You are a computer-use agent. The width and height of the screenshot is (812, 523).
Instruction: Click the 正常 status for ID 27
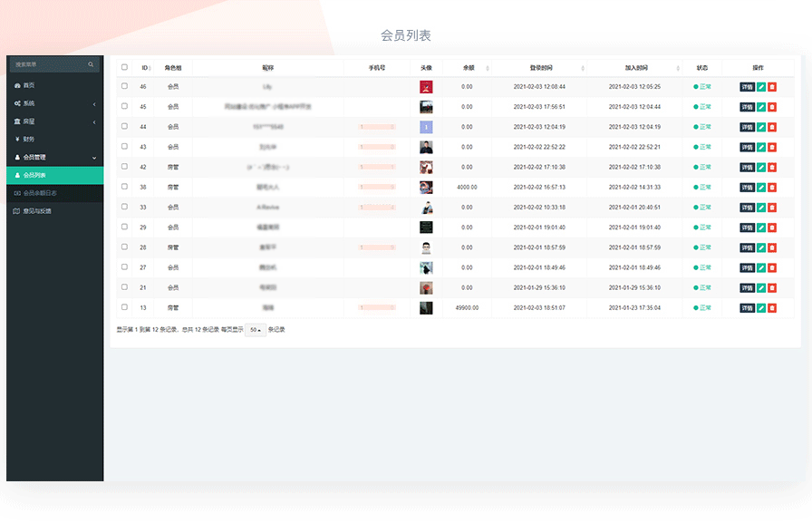(x=702, y=267)
